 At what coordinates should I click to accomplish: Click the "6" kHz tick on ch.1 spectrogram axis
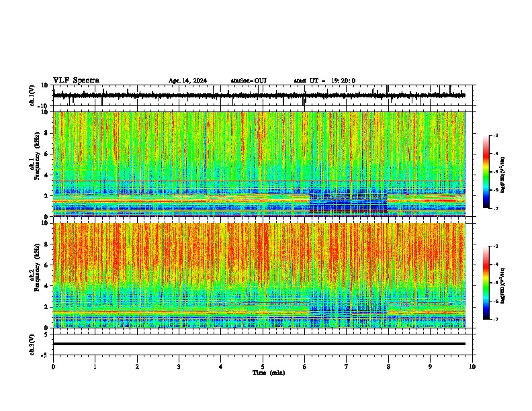[x=46, y=154]
